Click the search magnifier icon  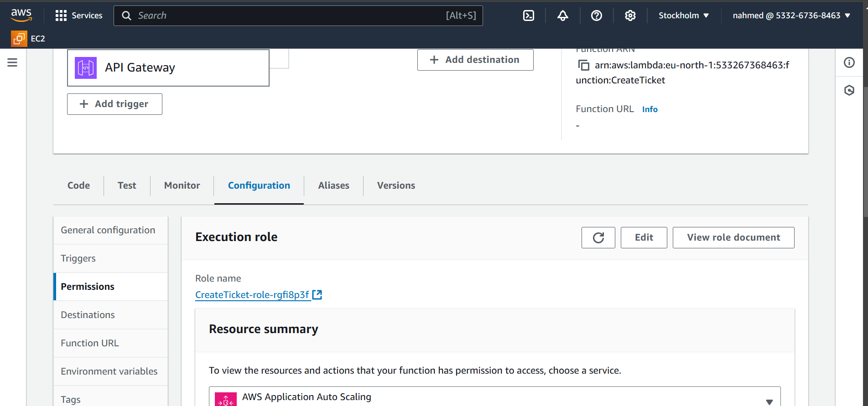point(126,15)
